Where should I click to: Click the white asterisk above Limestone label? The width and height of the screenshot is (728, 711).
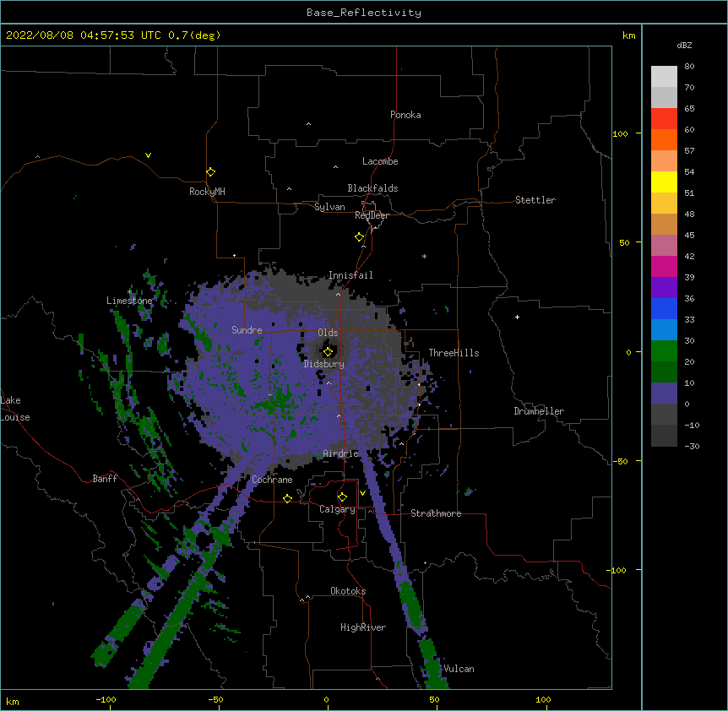(x=130, y=291)
